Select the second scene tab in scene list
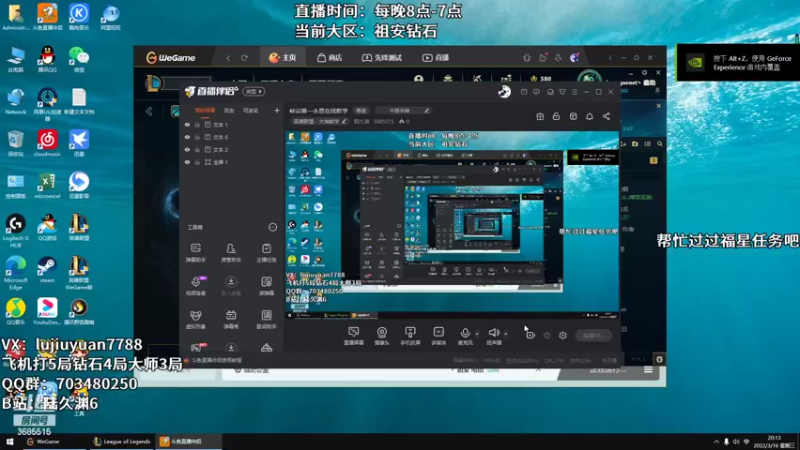The width and height of the screenshot is (800, 450). tap(229, 110)
